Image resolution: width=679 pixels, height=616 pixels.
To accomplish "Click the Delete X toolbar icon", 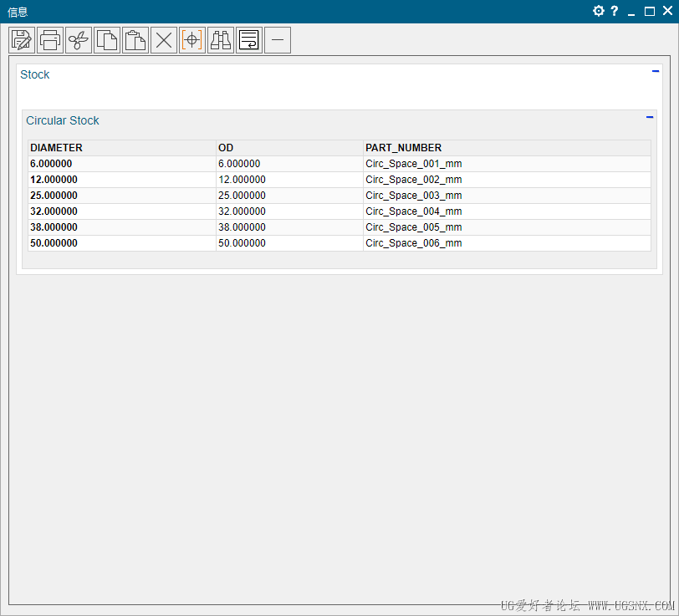I will (164, 40).
